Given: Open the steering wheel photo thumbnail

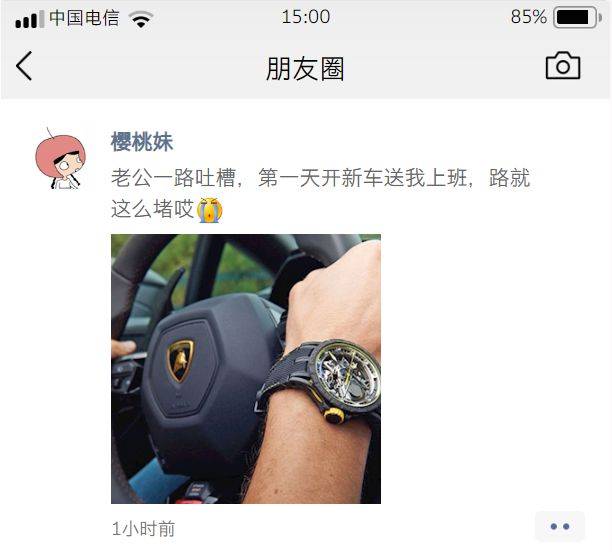Looking at the screenshot, I should point(246,369).
